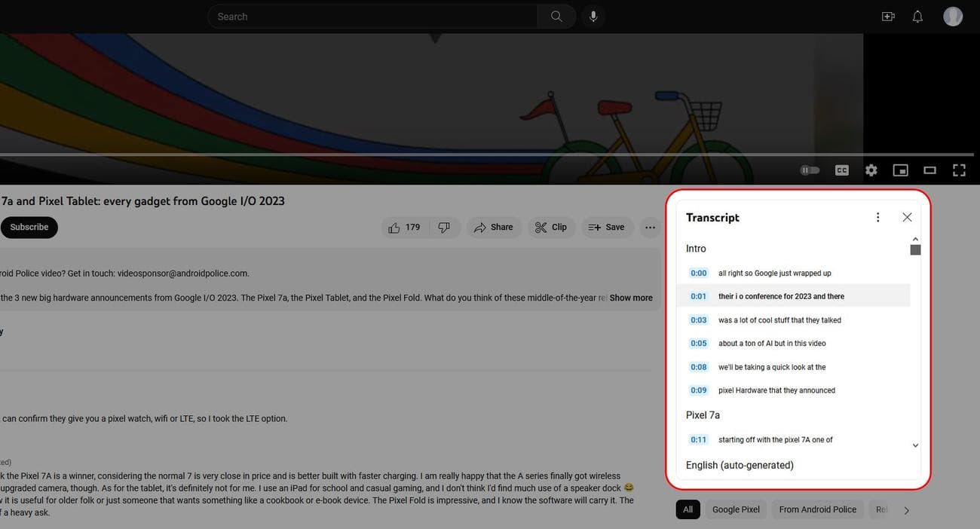Toggle closed captions CC button

coord(842,170)
